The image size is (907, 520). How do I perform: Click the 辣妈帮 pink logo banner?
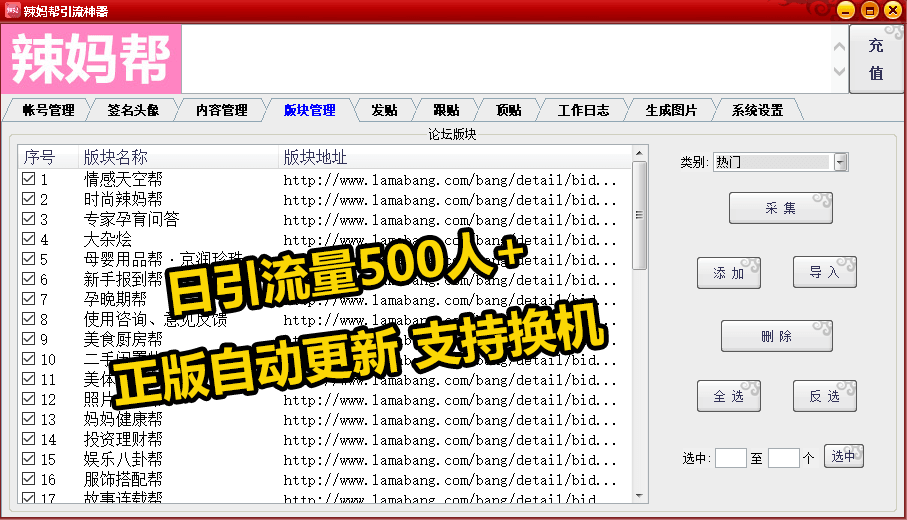91,59
